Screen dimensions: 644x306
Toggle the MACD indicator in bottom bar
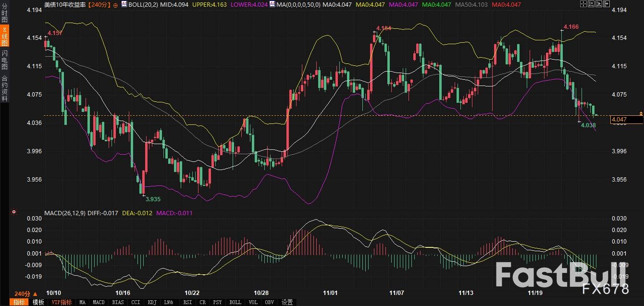(99, 302)
